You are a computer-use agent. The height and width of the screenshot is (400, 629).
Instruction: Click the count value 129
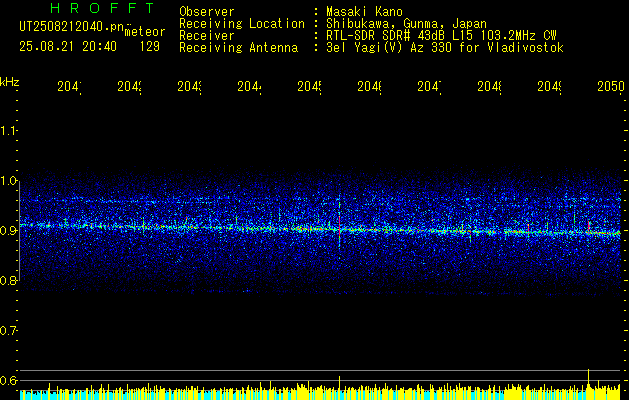click(150, 47)
